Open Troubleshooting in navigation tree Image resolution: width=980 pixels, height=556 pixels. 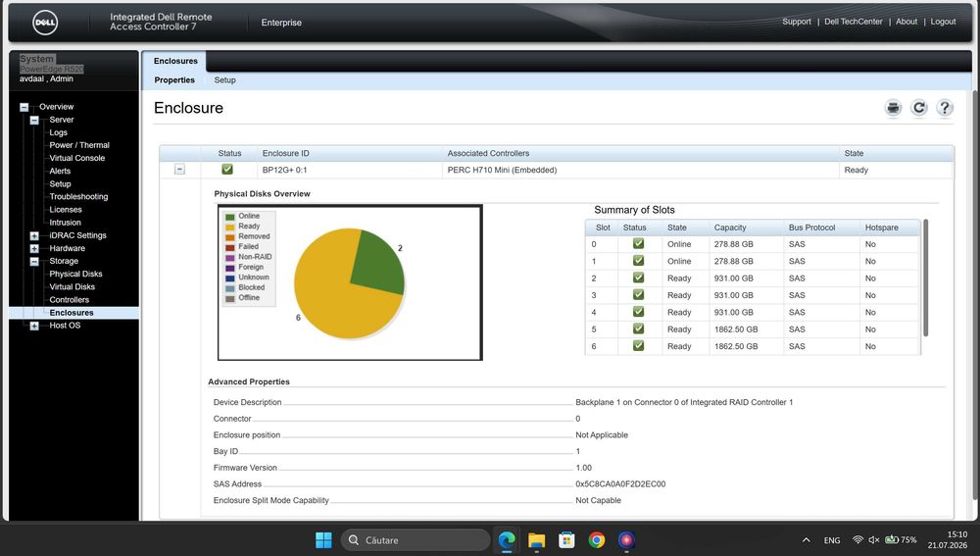[78, 196]
